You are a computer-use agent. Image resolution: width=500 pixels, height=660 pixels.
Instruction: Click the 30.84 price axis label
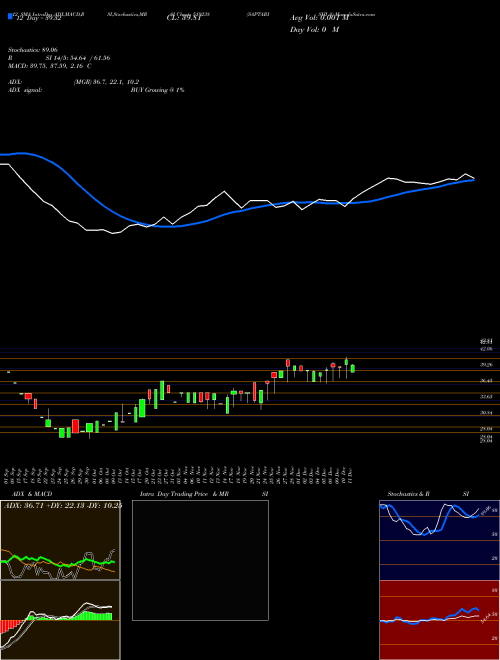point(486,413)
